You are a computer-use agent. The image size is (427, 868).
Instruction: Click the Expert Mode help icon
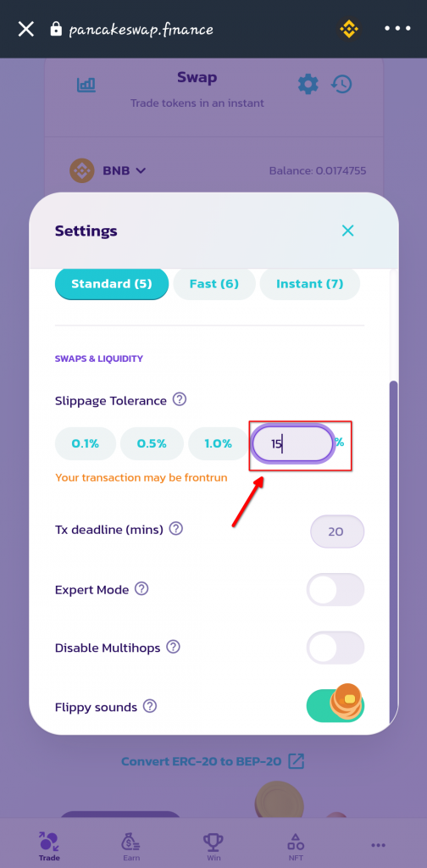[x=141, y=588]
